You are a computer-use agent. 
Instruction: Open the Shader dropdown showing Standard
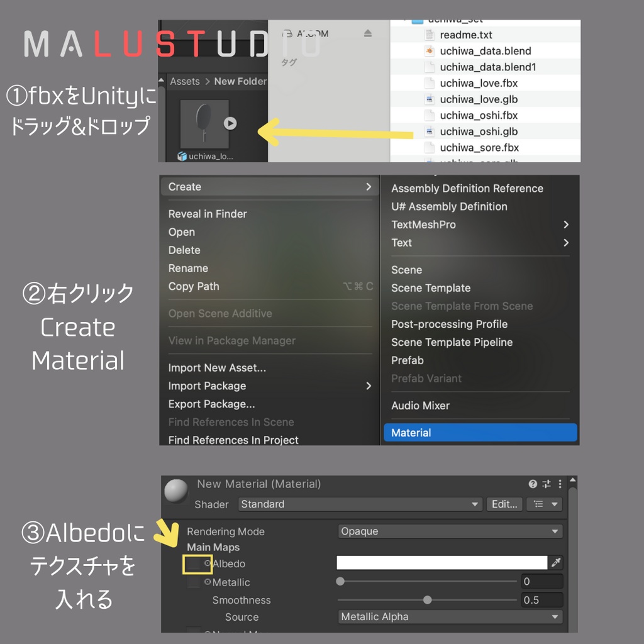pos(358,504)
